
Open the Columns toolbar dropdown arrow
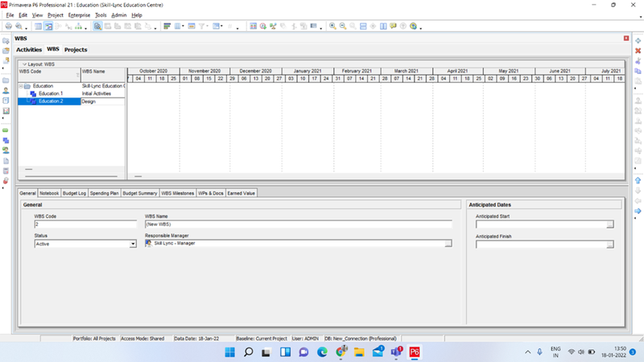click(x=183, y=27)
